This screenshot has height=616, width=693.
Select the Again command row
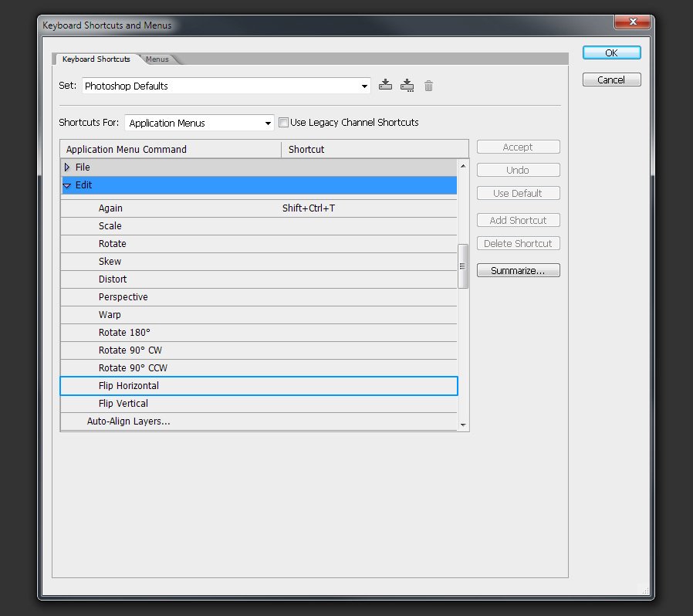[259, 208]
